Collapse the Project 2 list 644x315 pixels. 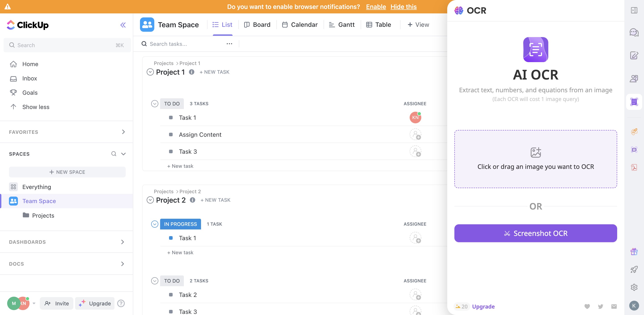click(x=150, y=200)
